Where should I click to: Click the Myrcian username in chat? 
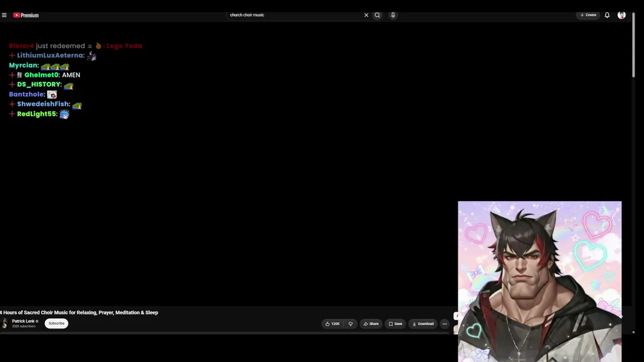[23, 65]
